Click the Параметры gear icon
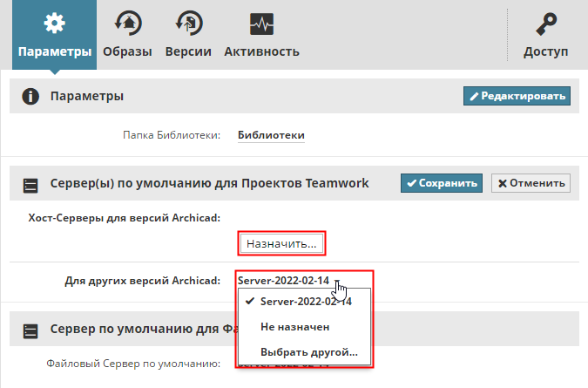Viewport: 588px width, 388px height. [x=54, y=24]
